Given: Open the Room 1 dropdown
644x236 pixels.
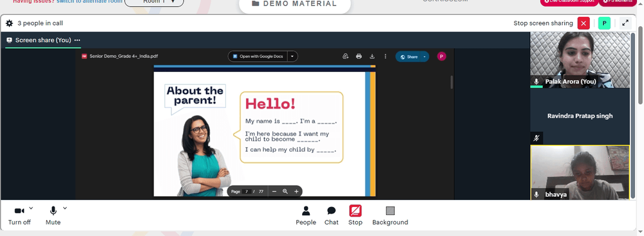Looking at the screenshot, I should (155, 2).
